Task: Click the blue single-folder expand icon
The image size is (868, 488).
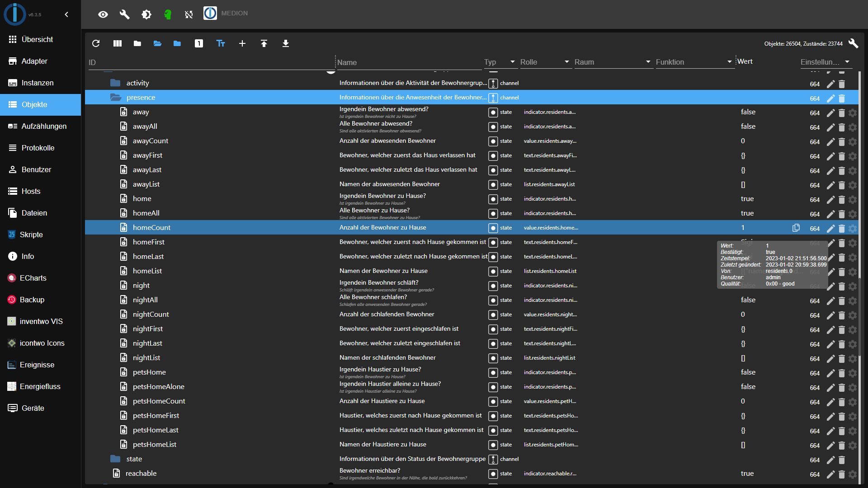Action: click(x=177, y=43)
